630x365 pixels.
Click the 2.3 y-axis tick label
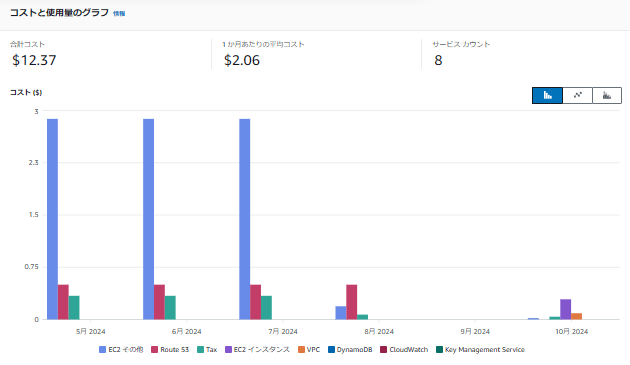[x=33, y=163]
